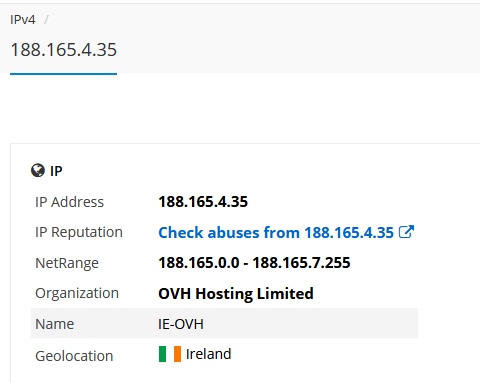
Task: Open Check abuses from 188.165.4.35 link
Action: 276,232
